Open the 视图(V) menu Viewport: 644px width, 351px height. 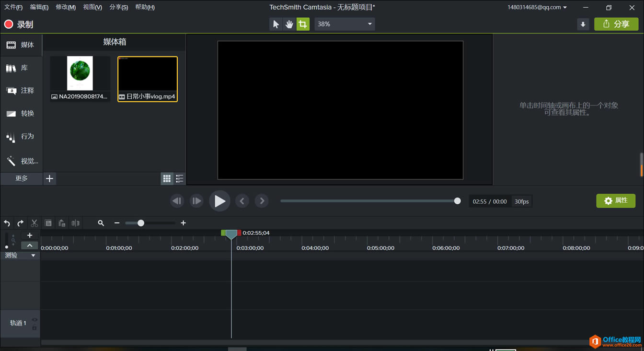click(92, 7)
